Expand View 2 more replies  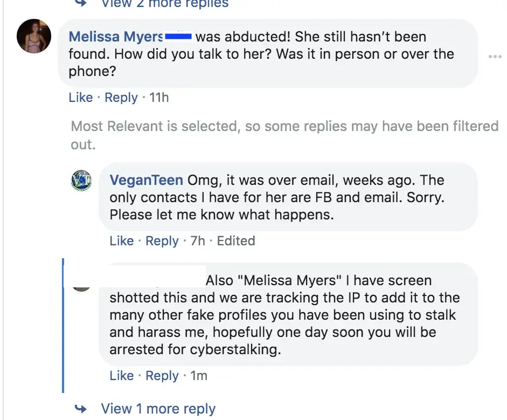(x=164, y=4)
